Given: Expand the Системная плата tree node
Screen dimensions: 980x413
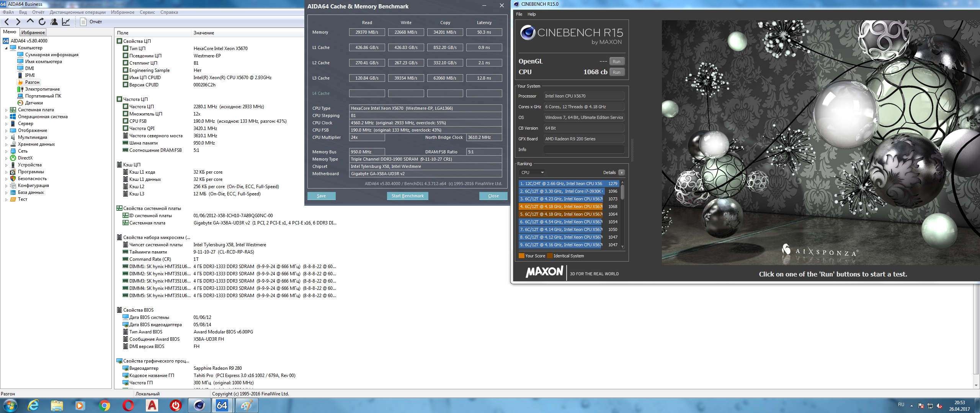Looking at the screenshot, I should click(x=6, y=110).
